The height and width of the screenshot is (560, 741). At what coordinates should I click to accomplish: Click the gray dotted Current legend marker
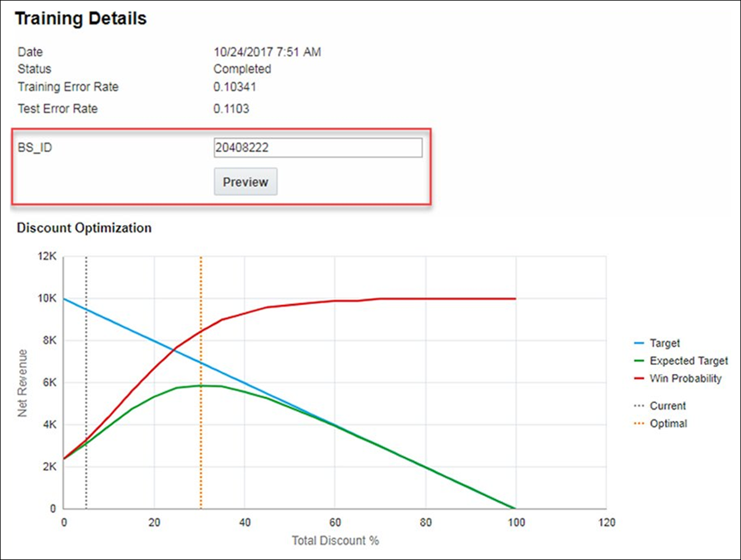[x=638, y=406]
